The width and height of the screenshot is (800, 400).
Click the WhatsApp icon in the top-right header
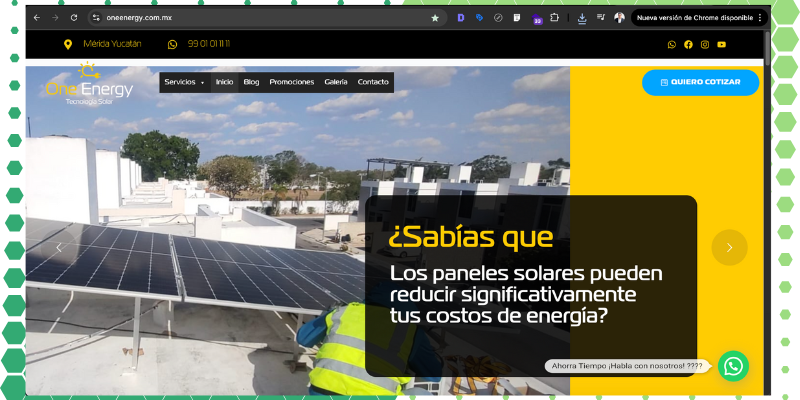(672, 44)
